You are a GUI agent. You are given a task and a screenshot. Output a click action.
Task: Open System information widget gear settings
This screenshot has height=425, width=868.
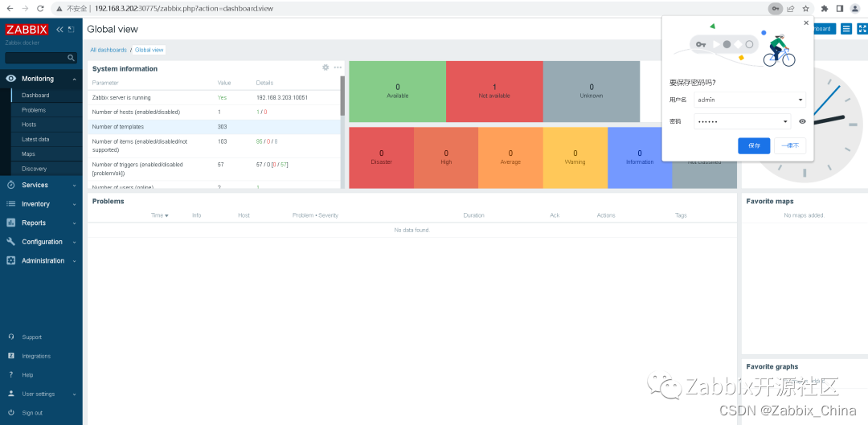pyautogui.click(x=325, y=67)
